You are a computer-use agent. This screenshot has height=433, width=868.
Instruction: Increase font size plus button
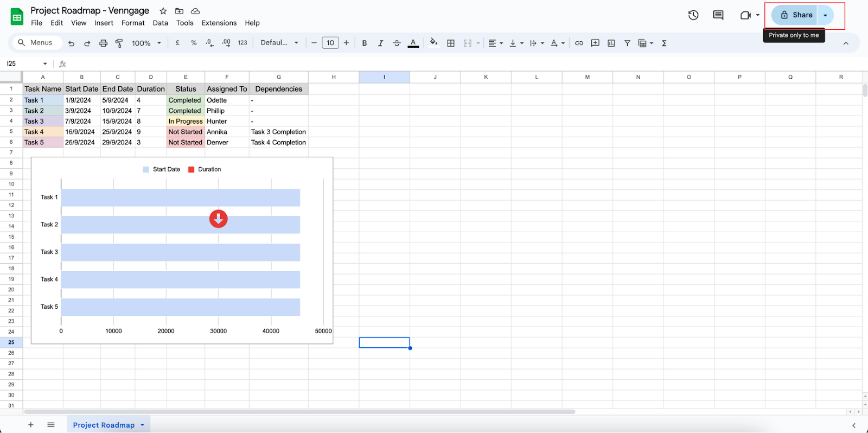346,43
